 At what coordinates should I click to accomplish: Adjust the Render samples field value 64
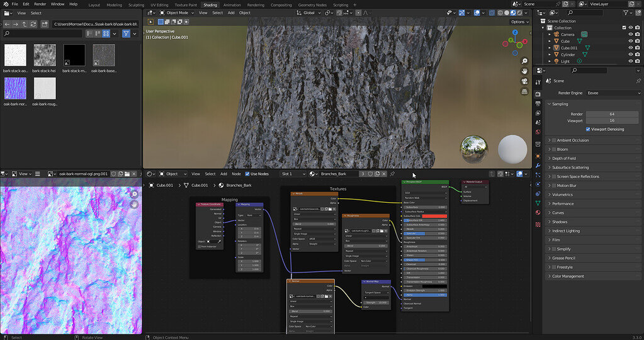(611, 114)
